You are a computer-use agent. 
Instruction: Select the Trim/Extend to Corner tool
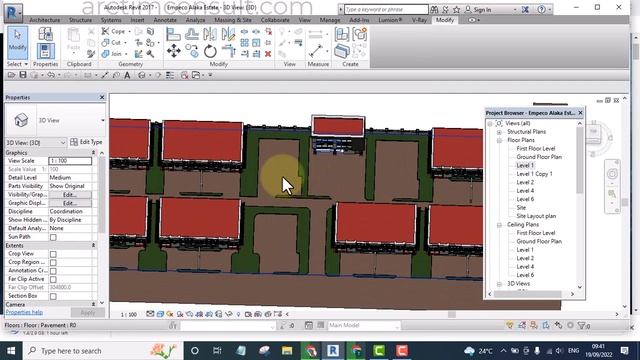[x=229, y=51]
